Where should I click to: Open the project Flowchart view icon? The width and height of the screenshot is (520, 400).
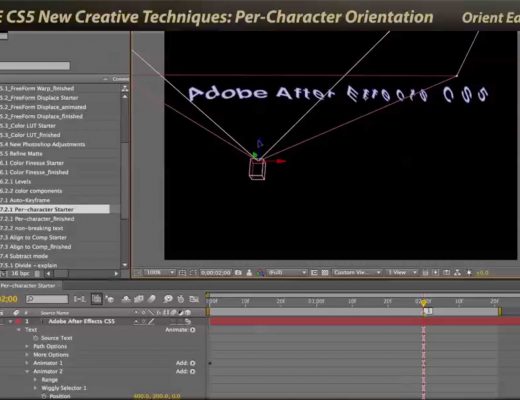[125, 88]
